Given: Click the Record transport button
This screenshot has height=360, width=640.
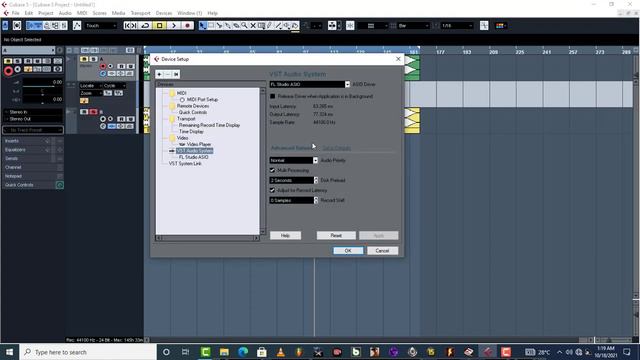Looking at the screenshot, I should (x=187, y=25).
